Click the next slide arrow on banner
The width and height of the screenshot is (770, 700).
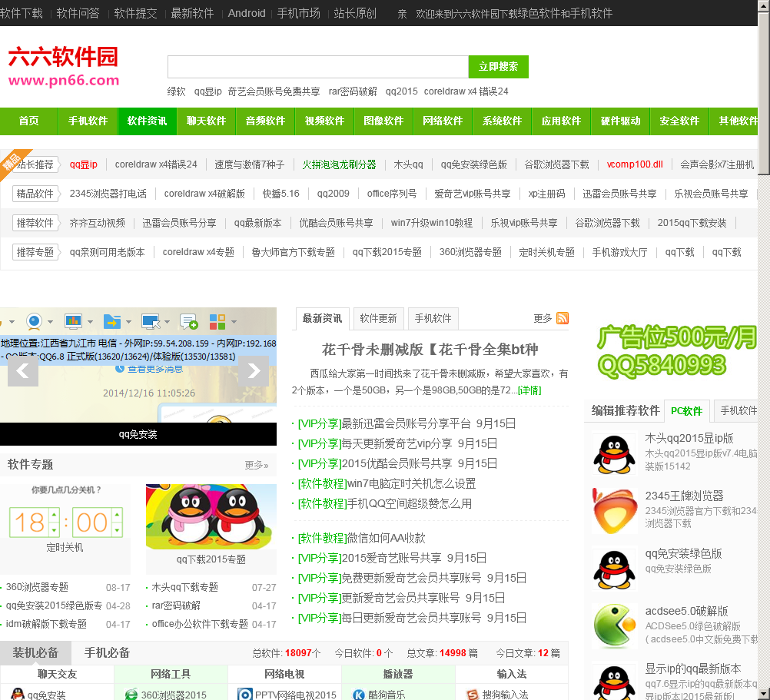click(254, 370)
